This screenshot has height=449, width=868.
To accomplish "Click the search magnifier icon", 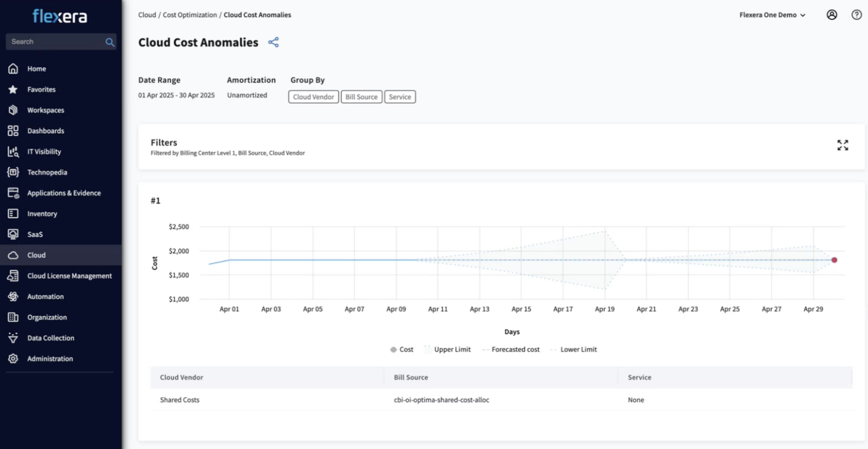I will point(109,42).
